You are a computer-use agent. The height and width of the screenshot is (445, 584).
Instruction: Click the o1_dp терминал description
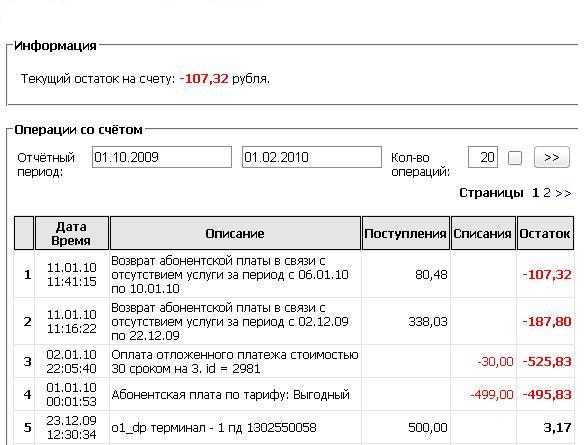(x=214, y=427)
